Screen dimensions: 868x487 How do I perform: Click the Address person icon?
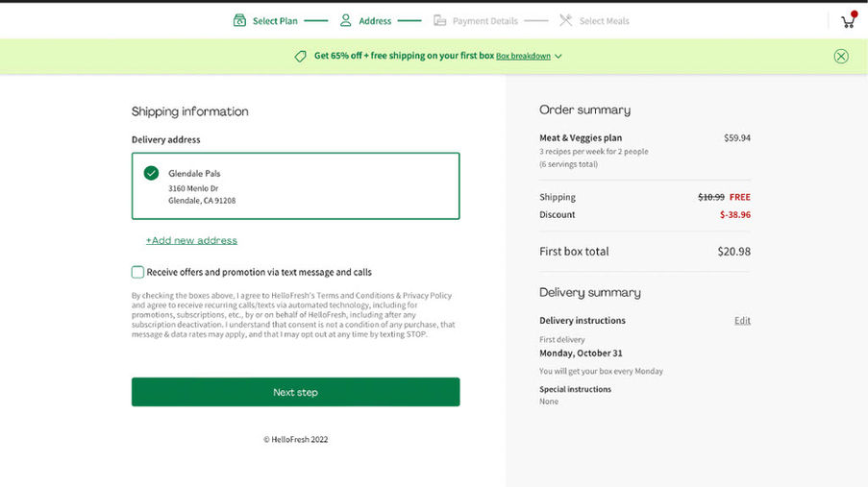345,20
